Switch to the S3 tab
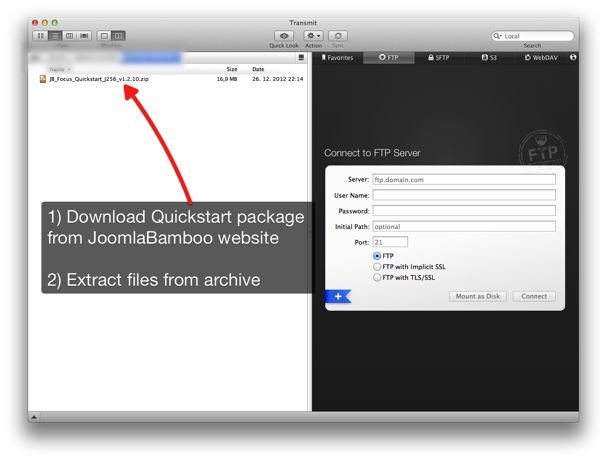Viewport: 607px width, 461px height. [x=489, y=58]
